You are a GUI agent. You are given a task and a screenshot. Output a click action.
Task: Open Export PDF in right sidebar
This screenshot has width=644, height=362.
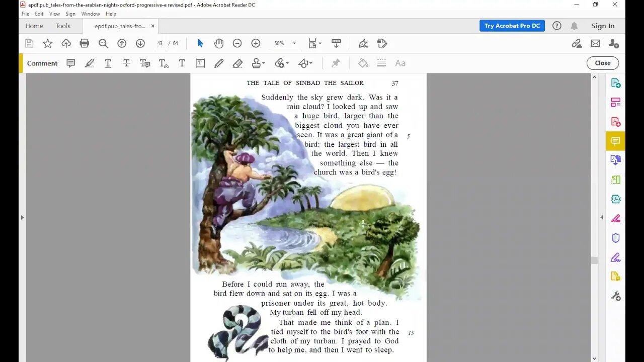tap(615, 83)
